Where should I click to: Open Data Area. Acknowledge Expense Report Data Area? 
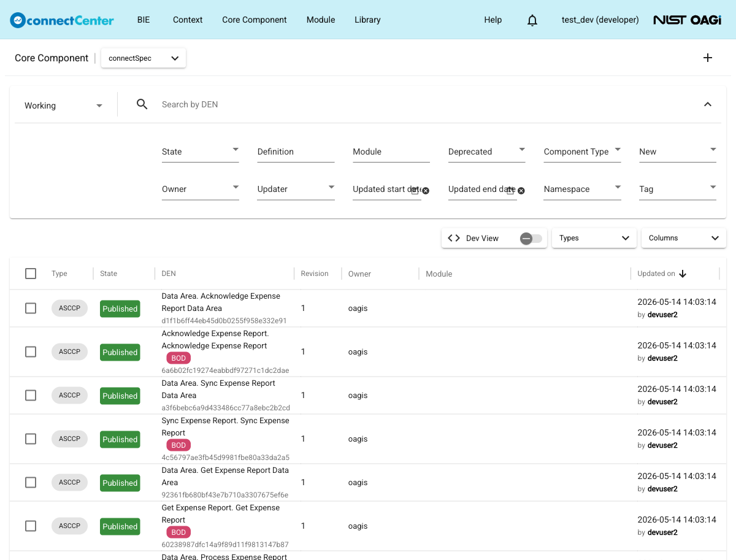(x=221, y=302)
